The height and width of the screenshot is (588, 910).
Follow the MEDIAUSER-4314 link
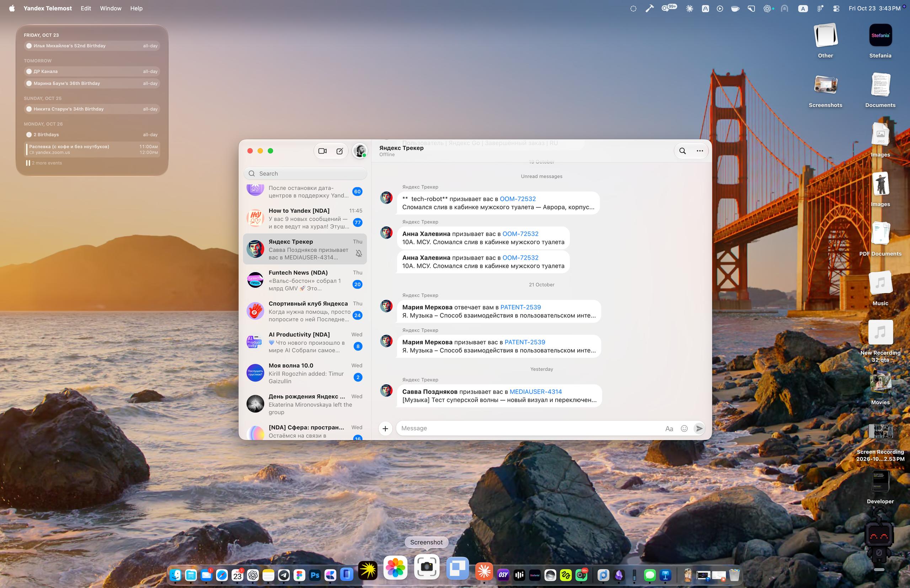click(x=536, y=392)
